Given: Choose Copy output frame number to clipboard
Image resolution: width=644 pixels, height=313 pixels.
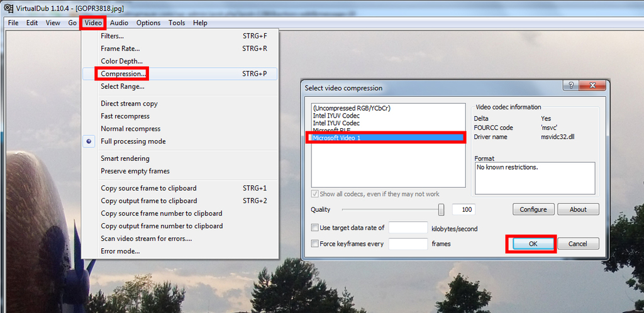Looking at the screenshot, I should click(180, 226).
